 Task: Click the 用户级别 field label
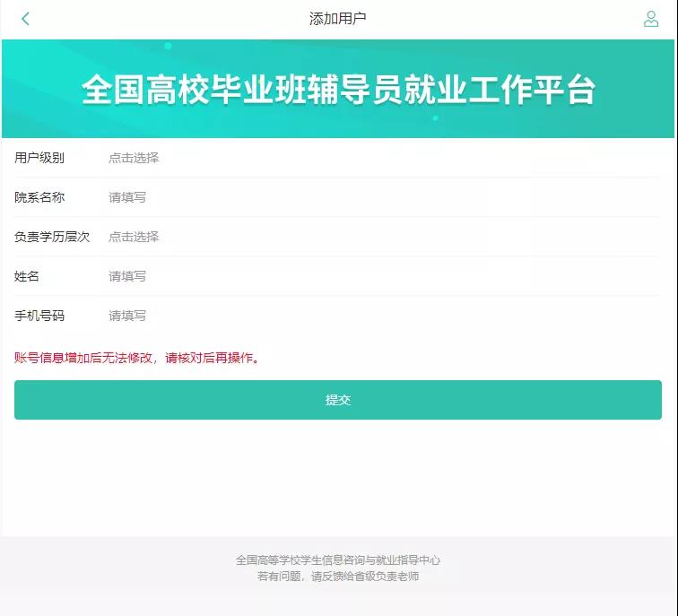39,158
